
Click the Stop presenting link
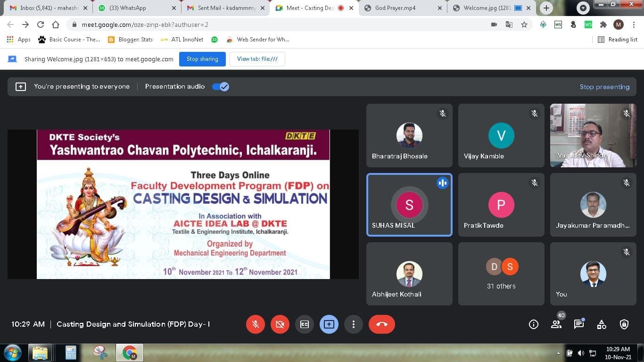tap(604, 87)
